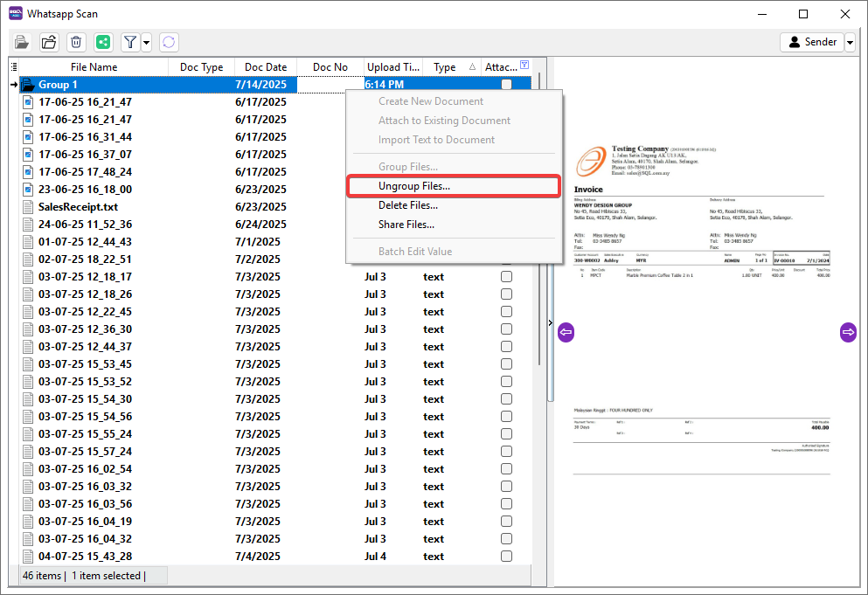Click Batch Edit Value menu entry
The height and width of the screenshot is (595, 868).
[x=454, y=252]
